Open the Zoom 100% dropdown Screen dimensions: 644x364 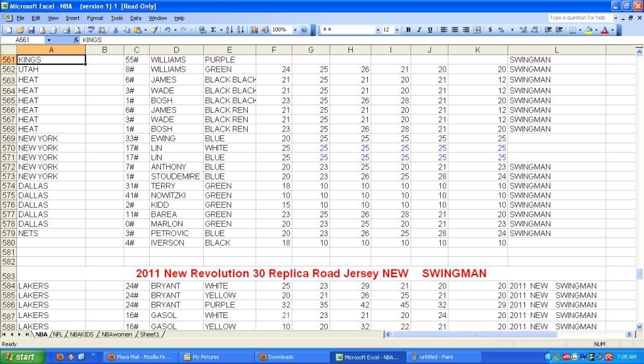[x=295, y=30]
